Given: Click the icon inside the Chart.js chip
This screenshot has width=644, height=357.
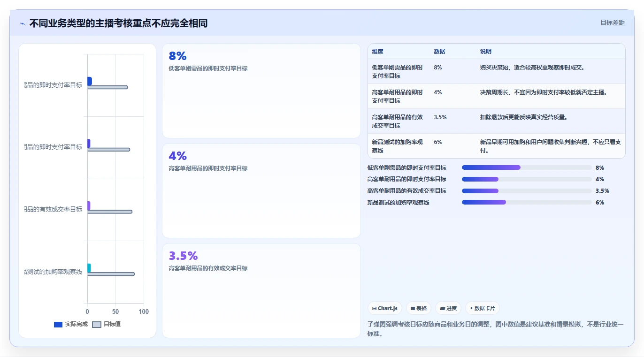Looking at the screenshot, I should 374,309.
